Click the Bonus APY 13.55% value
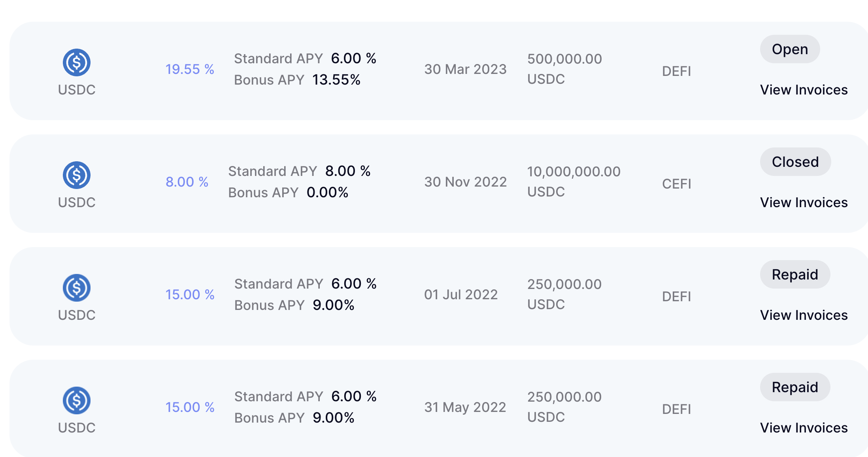The height and width of the screenshot is (457, 868). tap(336, 80)
